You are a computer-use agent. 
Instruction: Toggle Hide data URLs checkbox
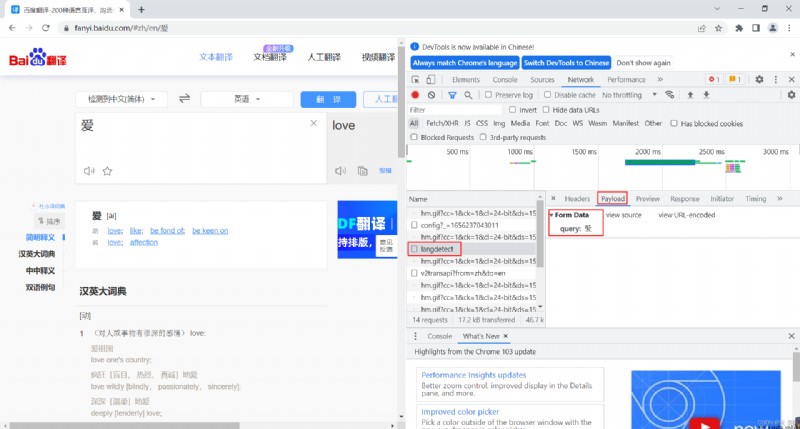coord(546,110)
